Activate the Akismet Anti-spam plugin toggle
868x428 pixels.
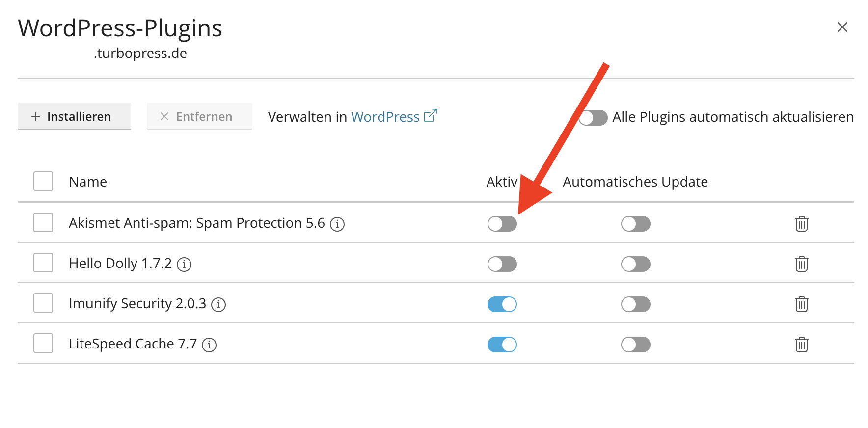click(502, 224)
